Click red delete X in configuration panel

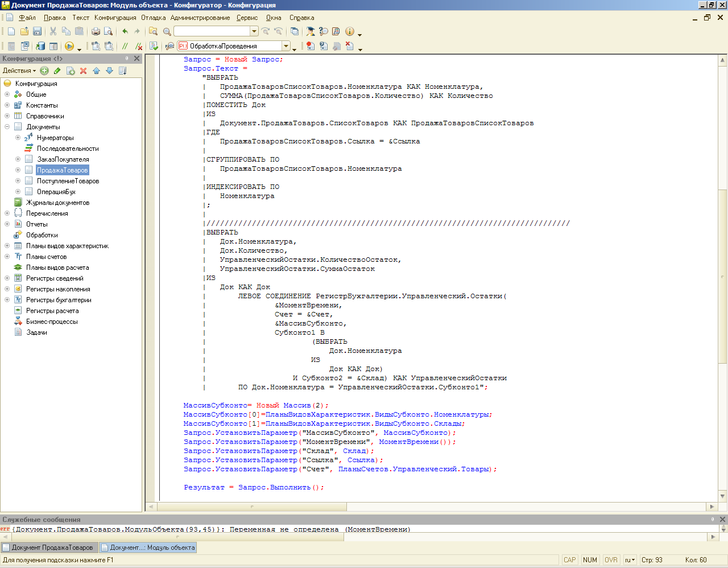(x=83, y=71)
